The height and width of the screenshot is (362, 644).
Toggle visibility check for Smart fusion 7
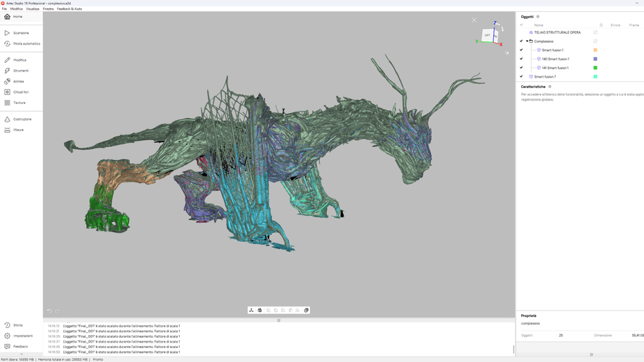click(521, 76)
